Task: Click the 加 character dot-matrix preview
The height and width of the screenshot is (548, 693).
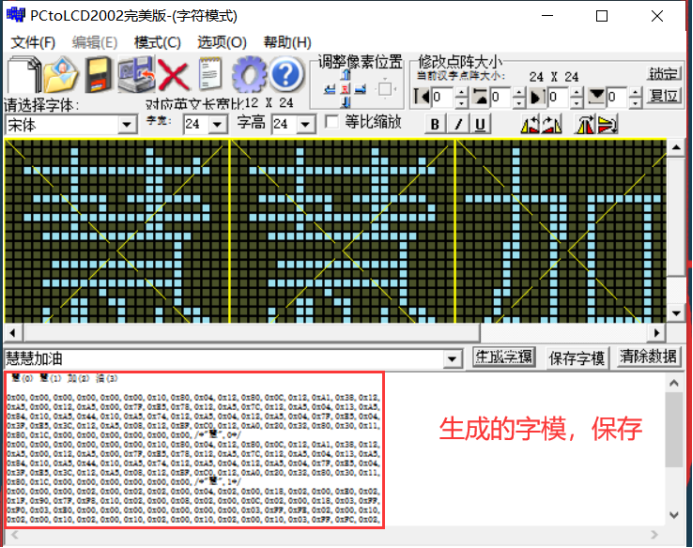Action: [560, 232]
